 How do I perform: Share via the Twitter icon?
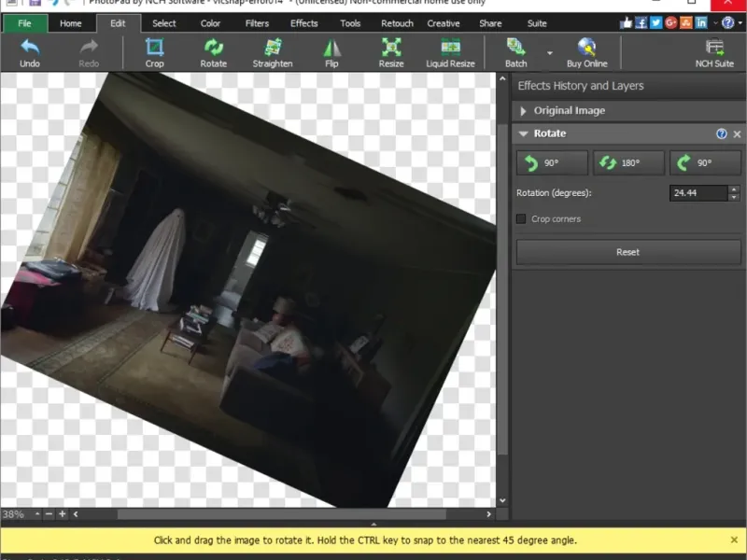(656, 22)
